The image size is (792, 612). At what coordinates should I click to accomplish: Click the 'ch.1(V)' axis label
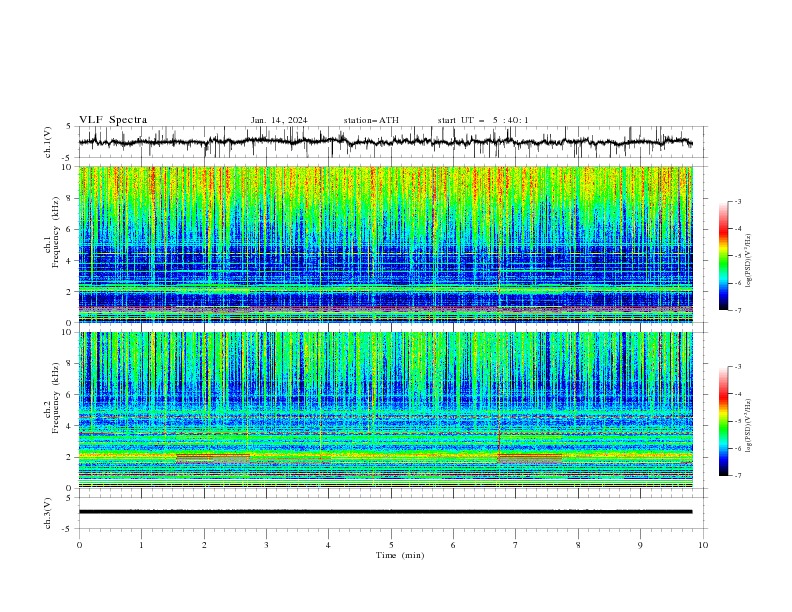[48, 142]
